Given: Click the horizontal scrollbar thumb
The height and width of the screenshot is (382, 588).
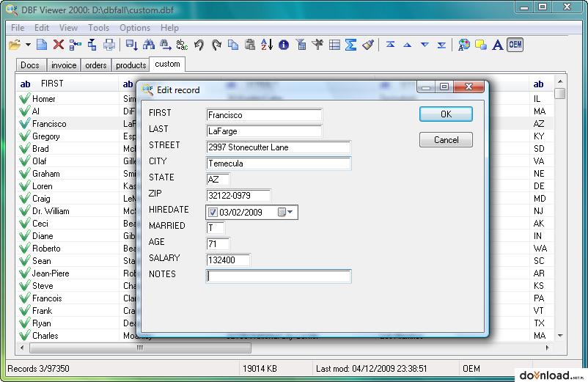Looking at the screenshot, I should 140,348.
